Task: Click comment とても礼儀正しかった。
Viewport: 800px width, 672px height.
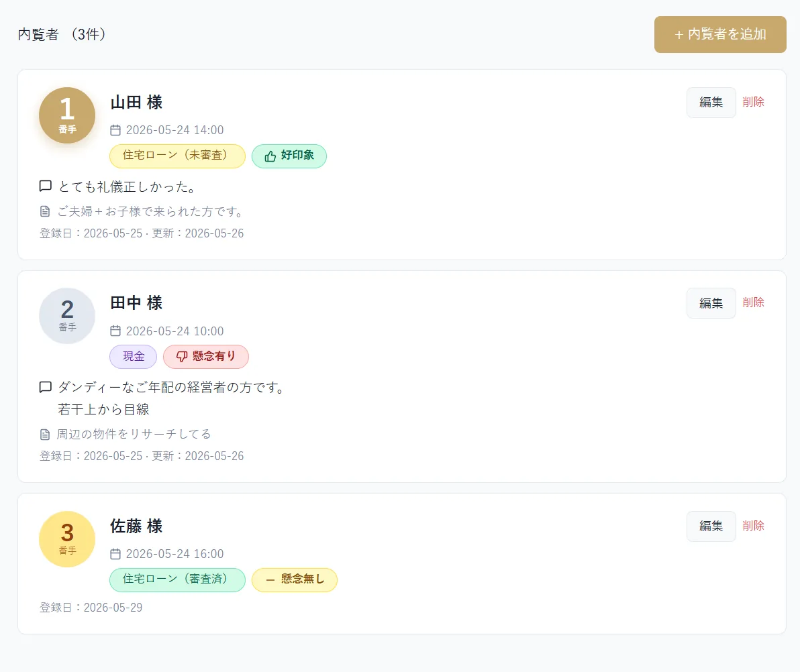Action: click(128, 186)
